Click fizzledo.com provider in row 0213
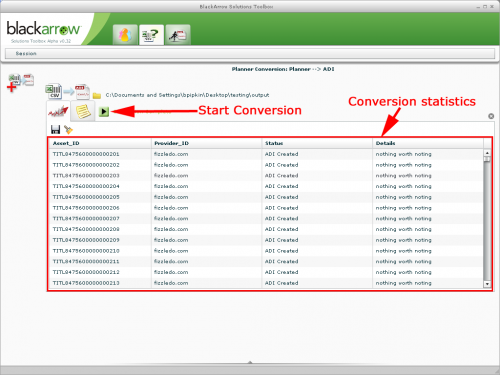 [x=171, y=283]
